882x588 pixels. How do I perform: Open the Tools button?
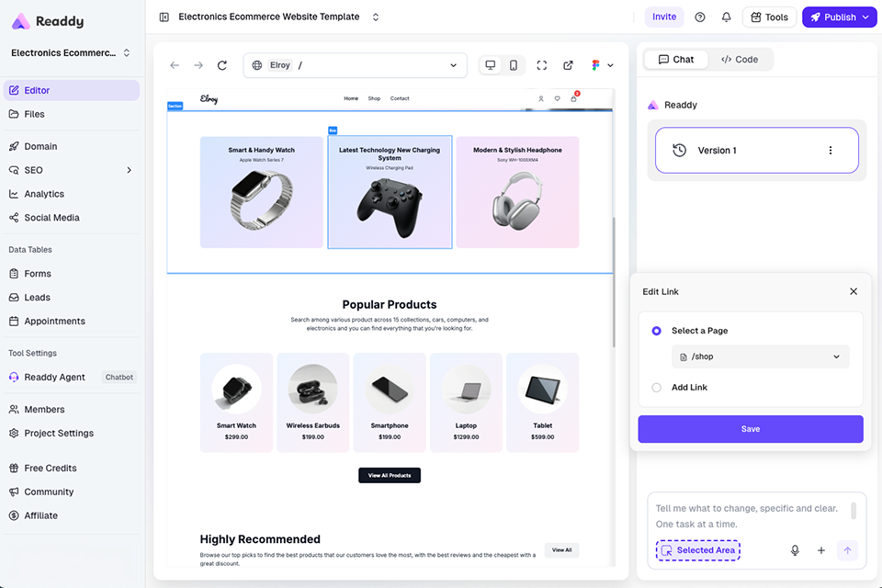(x=770, y=17)
